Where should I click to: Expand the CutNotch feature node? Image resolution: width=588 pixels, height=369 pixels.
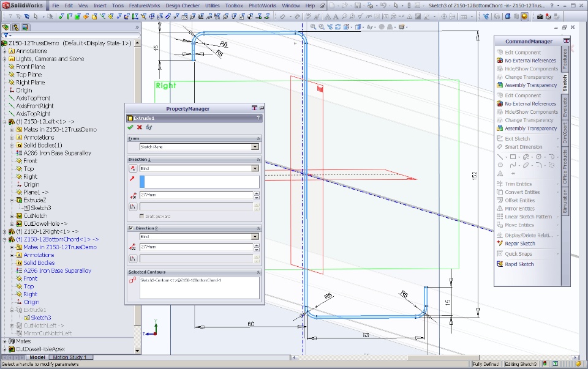(x=12, y=216)
